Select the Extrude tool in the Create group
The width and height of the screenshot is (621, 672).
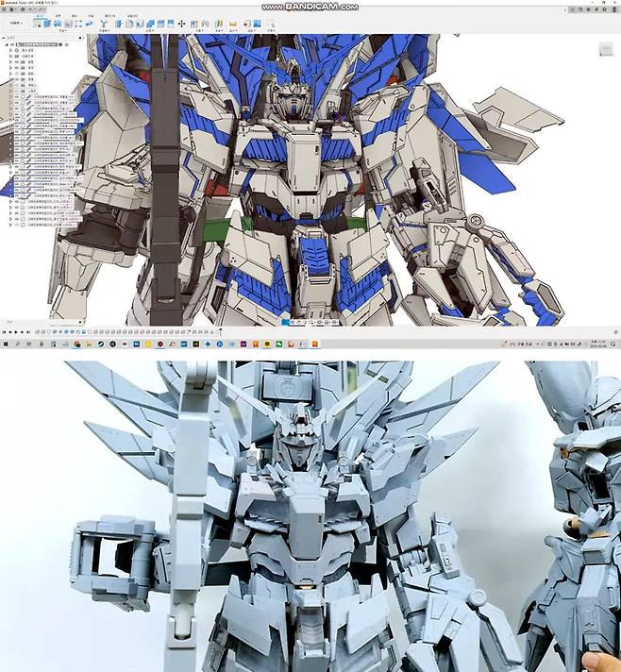coord(47,24)
